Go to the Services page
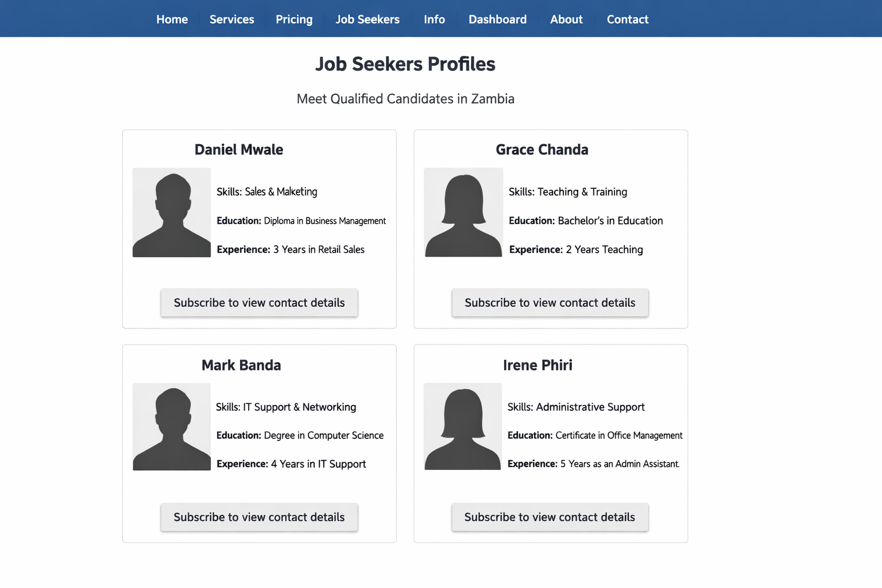Viewport: 882px width, 588px height. pos(231,20)
